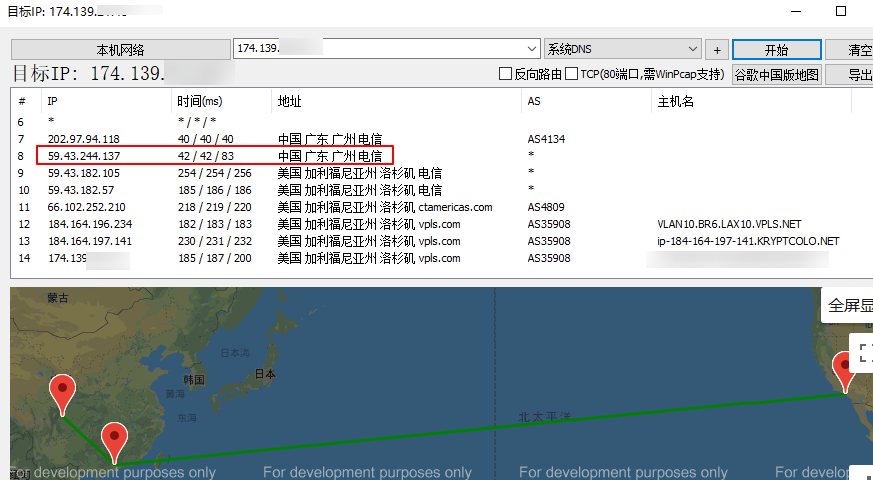Start the trace with the 开始 button
Image resolution: width=873 pixels, height=480 pixels.
tap(776, 50)
